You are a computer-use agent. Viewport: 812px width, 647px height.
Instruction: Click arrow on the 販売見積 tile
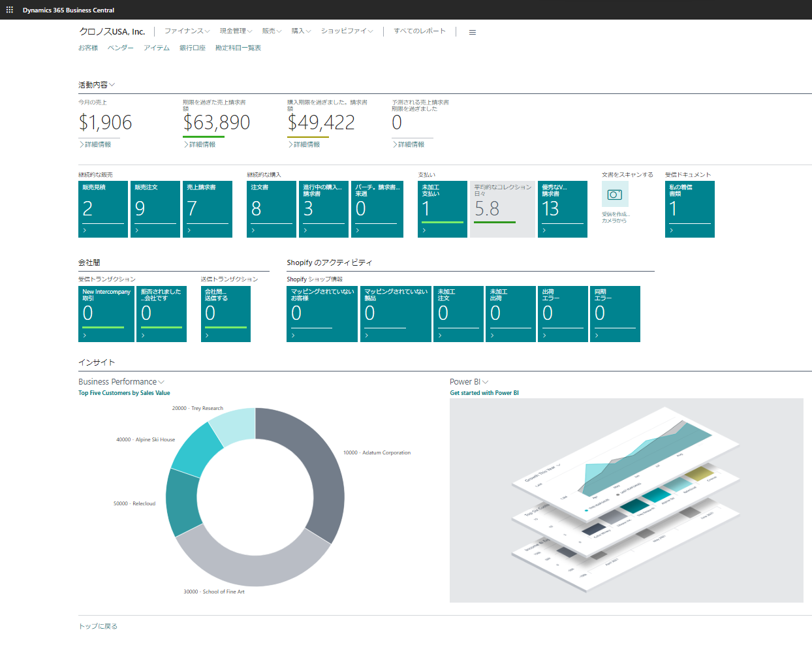click(x=85, y=230)
